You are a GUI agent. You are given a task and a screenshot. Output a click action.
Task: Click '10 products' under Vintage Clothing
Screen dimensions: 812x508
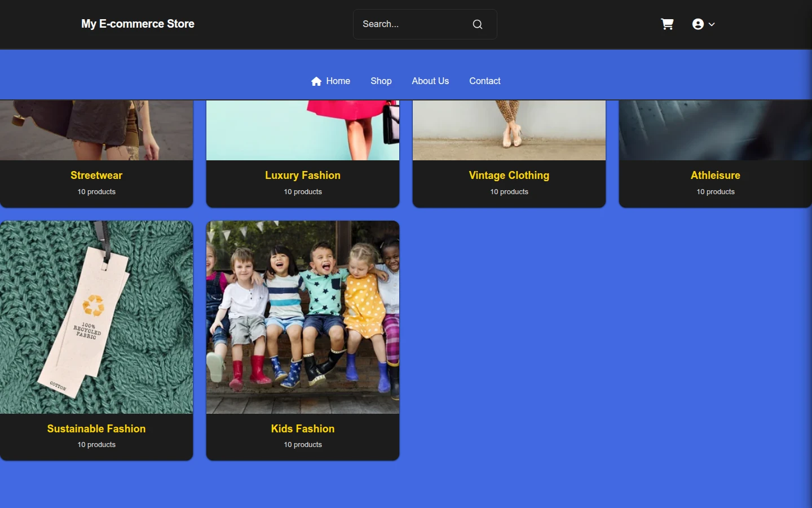point(509,192)
